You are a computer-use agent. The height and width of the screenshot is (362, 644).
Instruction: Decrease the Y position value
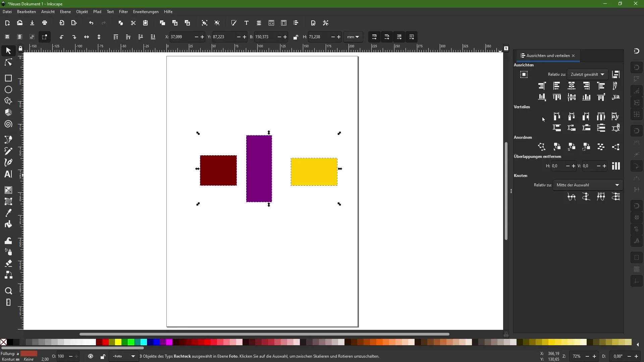(238, 37)
